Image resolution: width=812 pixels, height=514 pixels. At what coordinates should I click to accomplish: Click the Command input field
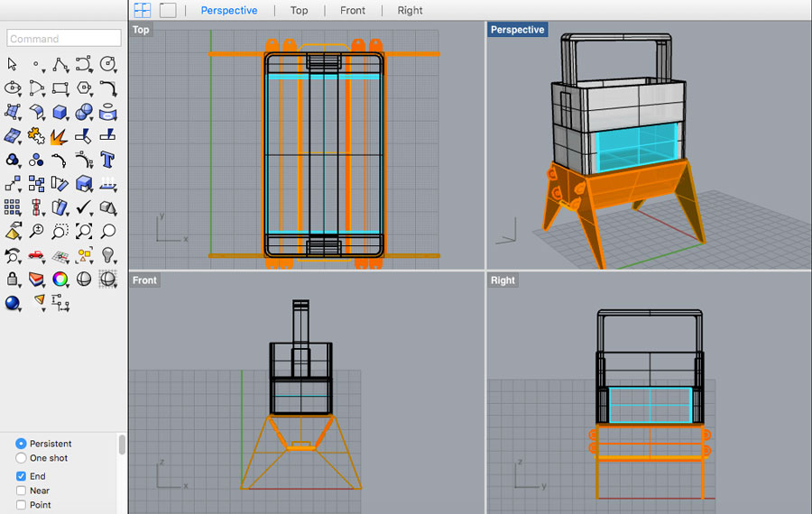click(x=64, y=38)
